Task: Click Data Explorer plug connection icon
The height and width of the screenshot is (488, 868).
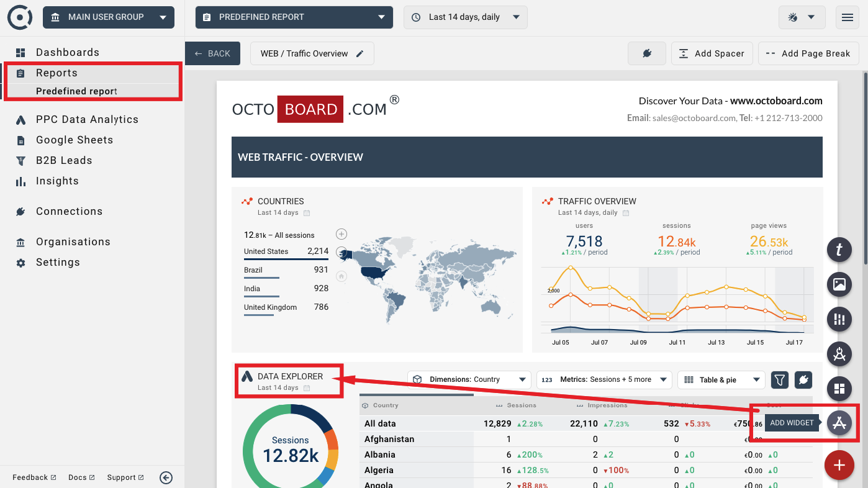Action: 803,379
